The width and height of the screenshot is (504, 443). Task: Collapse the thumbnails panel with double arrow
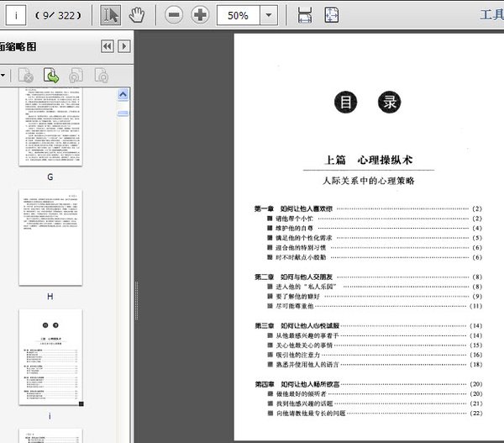pos(108,47)
